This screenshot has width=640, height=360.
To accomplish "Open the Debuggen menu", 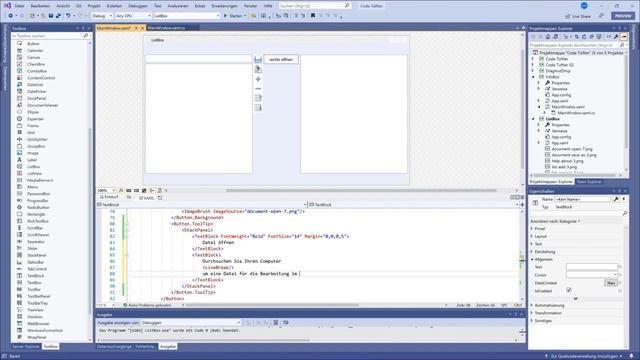I will point(138,6).
